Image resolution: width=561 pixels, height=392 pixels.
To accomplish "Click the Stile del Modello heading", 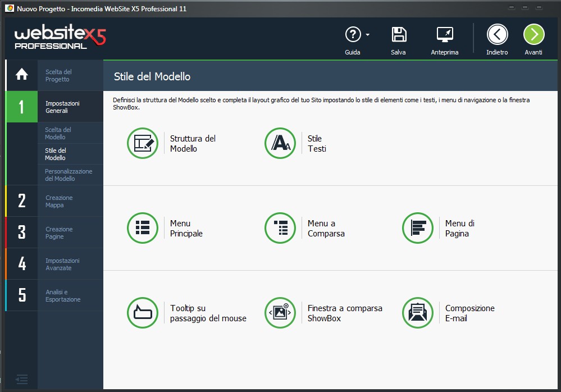I will (152, 76).
